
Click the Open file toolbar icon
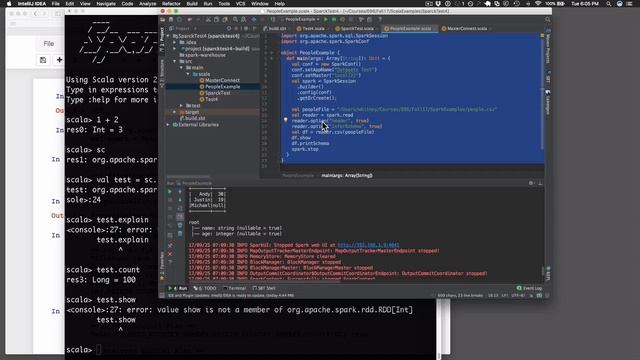[162, 20]
